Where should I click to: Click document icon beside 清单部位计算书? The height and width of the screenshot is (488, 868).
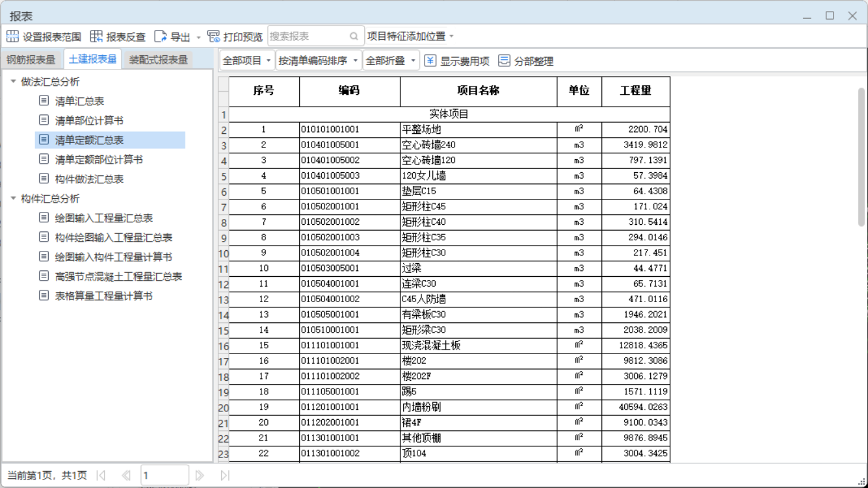[44, 120]
